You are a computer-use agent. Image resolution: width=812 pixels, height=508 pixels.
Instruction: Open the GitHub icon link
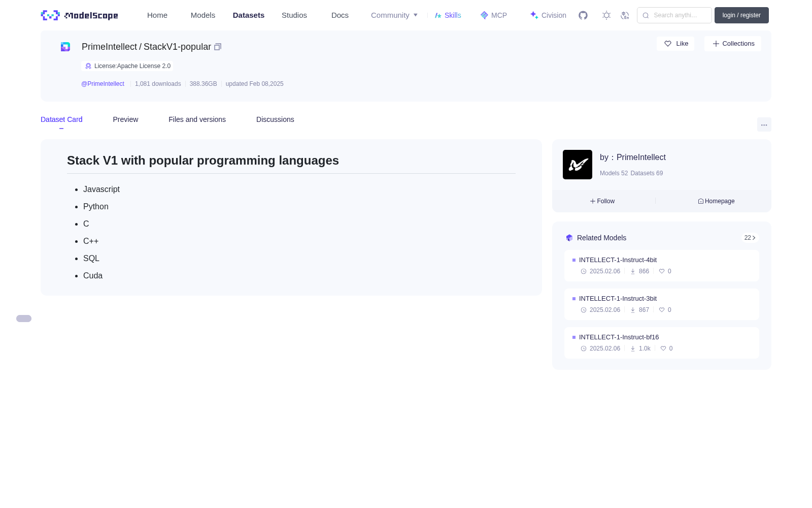[x=583, y=15]
